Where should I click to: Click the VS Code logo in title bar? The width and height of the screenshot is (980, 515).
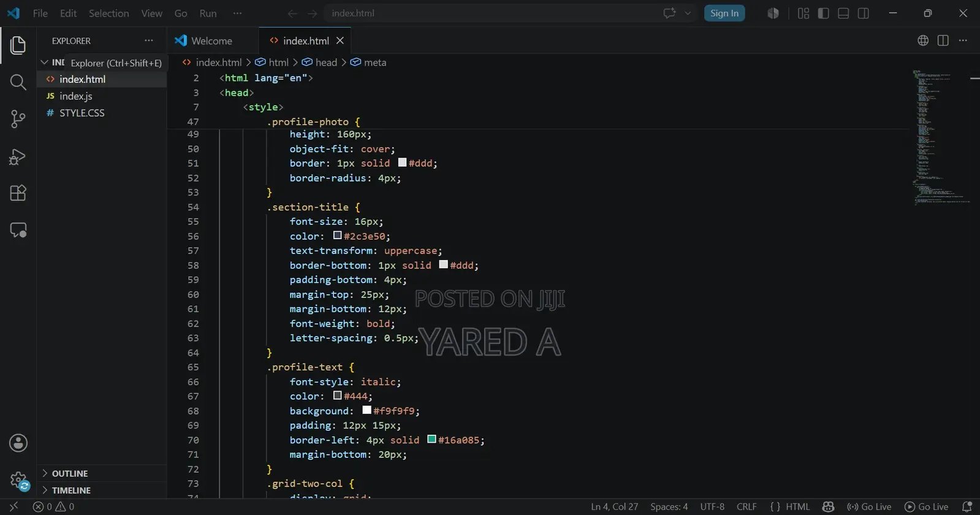(13, 13)
